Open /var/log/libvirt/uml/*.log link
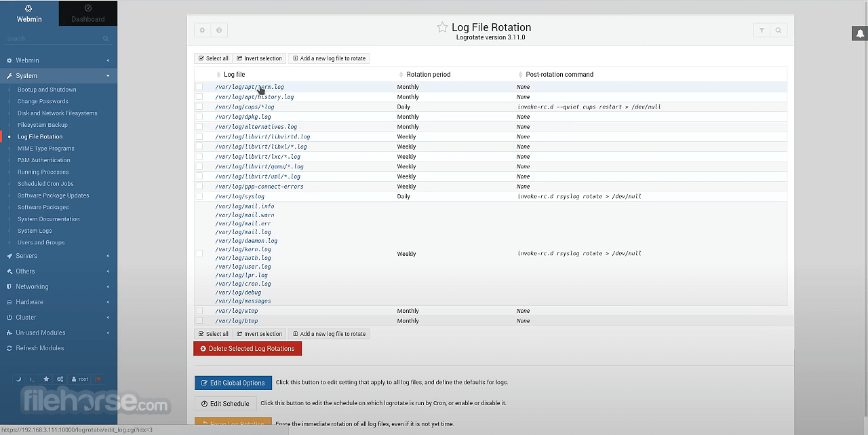 click(258, 176)
